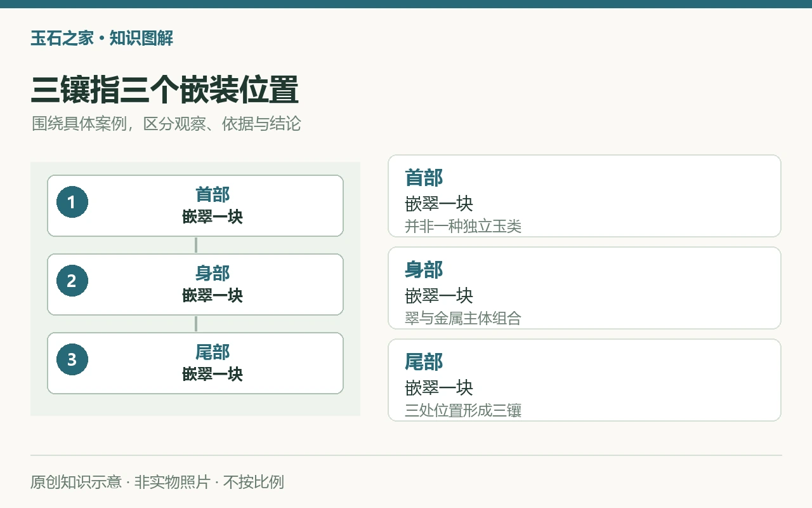Click the number 2 circle badge

(72, 281)
